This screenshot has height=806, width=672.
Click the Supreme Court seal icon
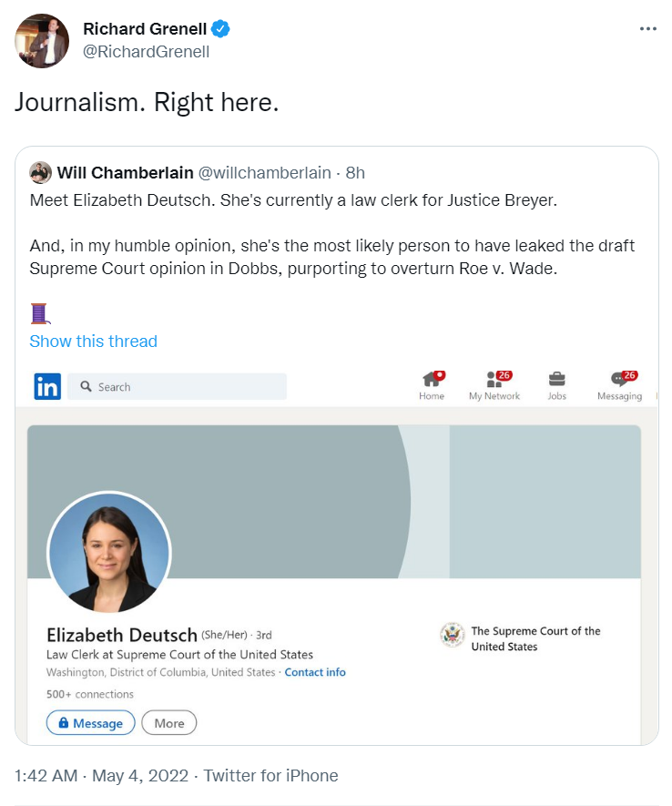click(x=453, y=635)
